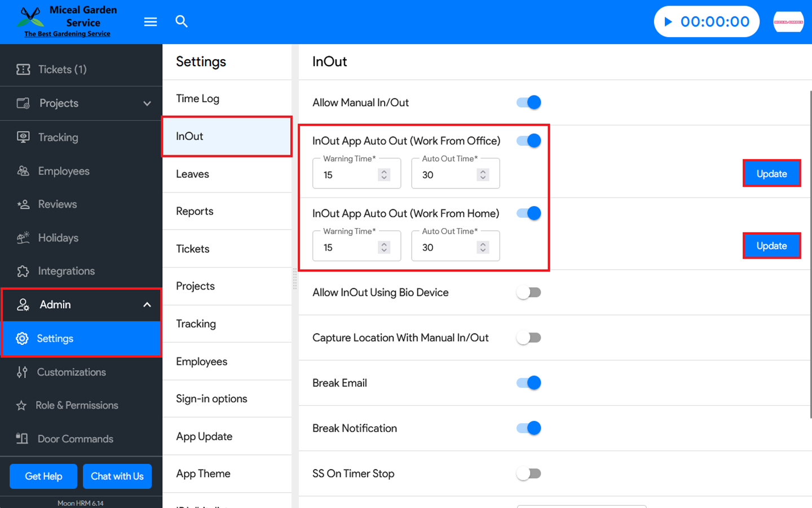Viewport: 812px width, 508px height.
Task: Open Integrations puzzle icon item
Action: (23, 271)
